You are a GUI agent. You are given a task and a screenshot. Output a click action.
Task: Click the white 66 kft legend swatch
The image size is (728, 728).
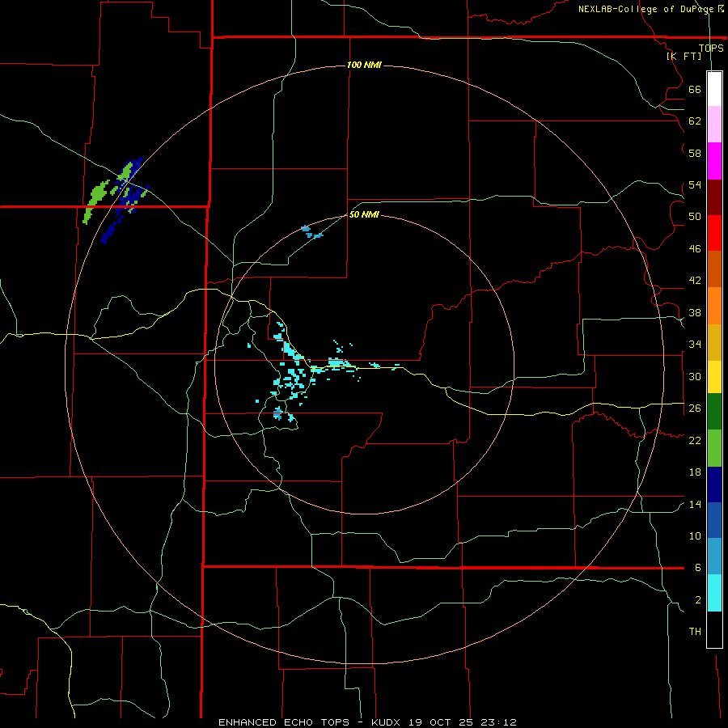pos(714,89)
